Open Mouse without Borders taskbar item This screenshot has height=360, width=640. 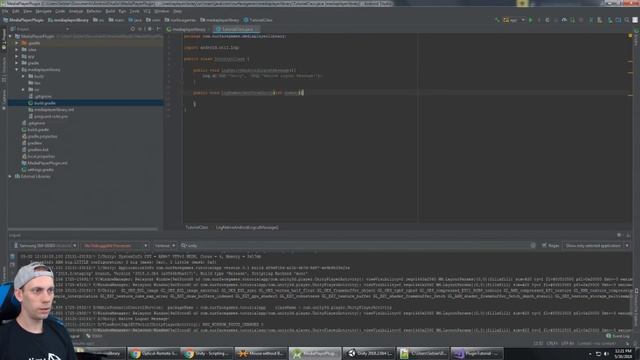(261, 353)
